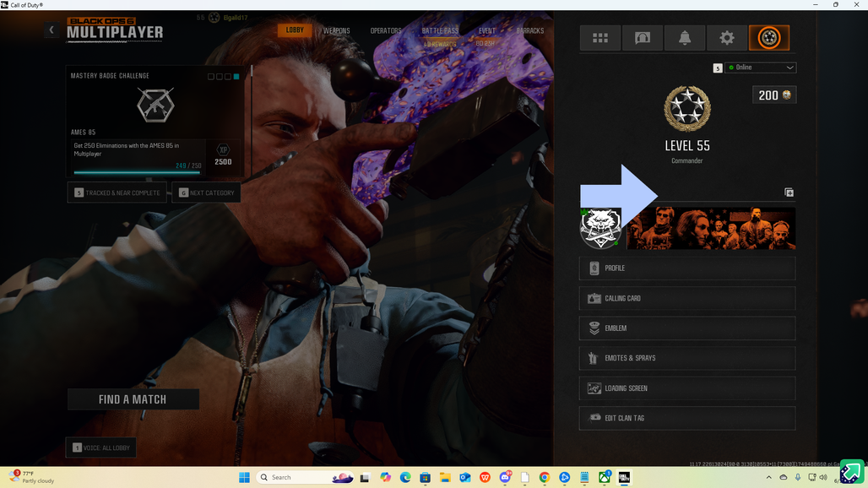Viewport: 868px width, 488px height.
Task: Switch to the Operators tab
Action: (386, 31)
